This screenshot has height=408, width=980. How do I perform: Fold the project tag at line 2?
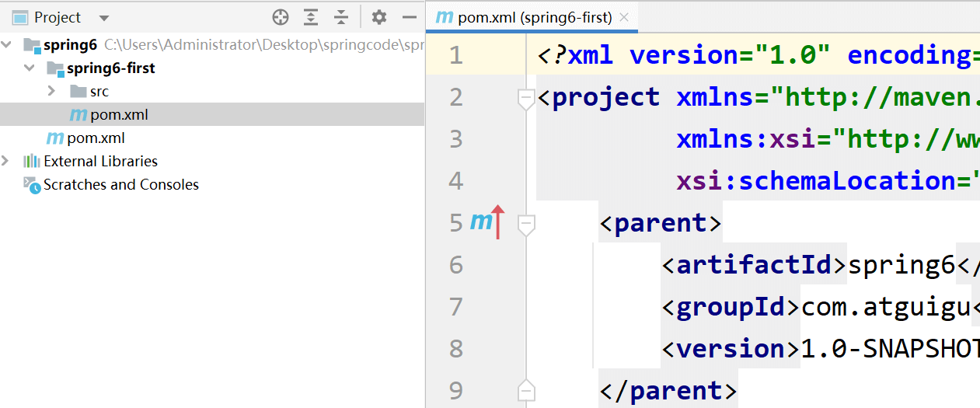(526, 99)
